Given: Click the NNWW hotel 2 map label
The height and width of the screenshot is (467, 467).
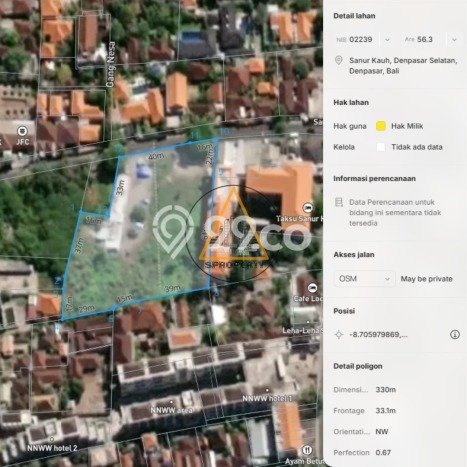Looking at the screenshot, I should pyautogui.click(x=52, y=448).
